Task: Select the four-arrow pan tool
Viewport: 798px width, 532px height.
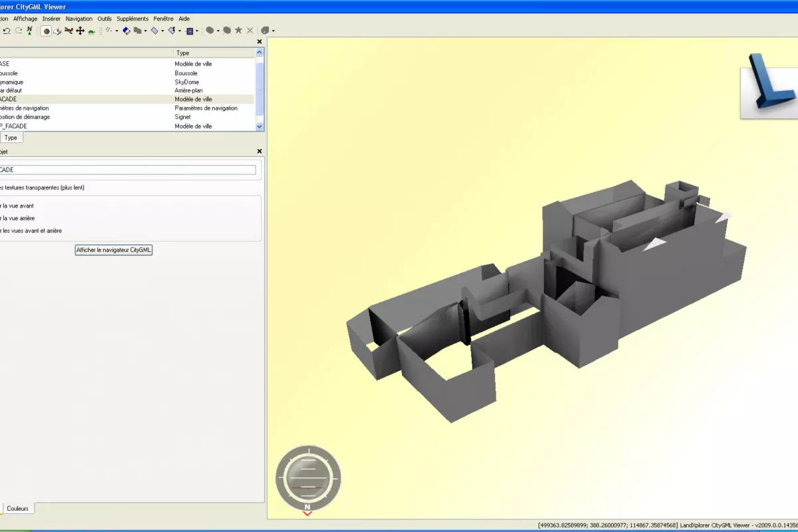Action: pos(80,31)
